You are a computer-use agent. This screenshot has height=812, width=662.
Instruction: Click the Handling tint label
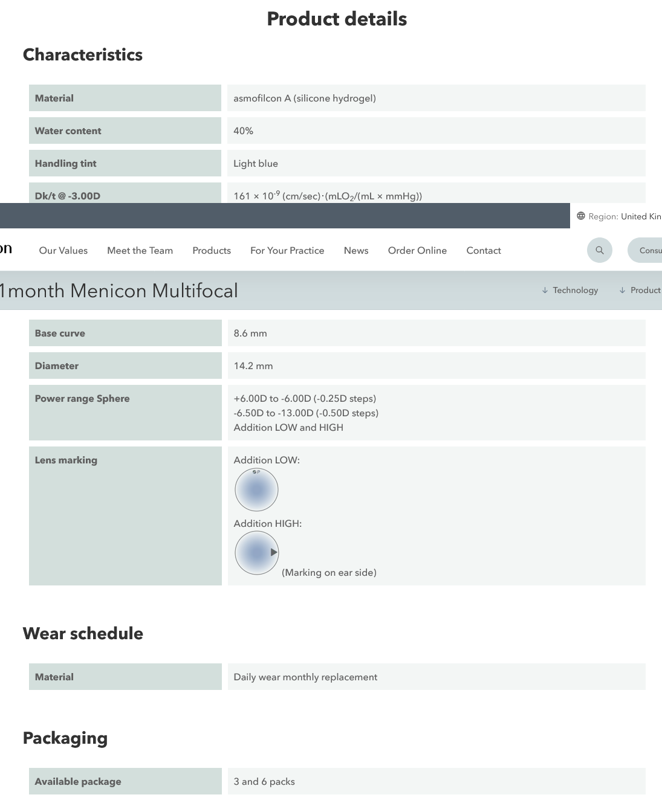pos(65,164)
